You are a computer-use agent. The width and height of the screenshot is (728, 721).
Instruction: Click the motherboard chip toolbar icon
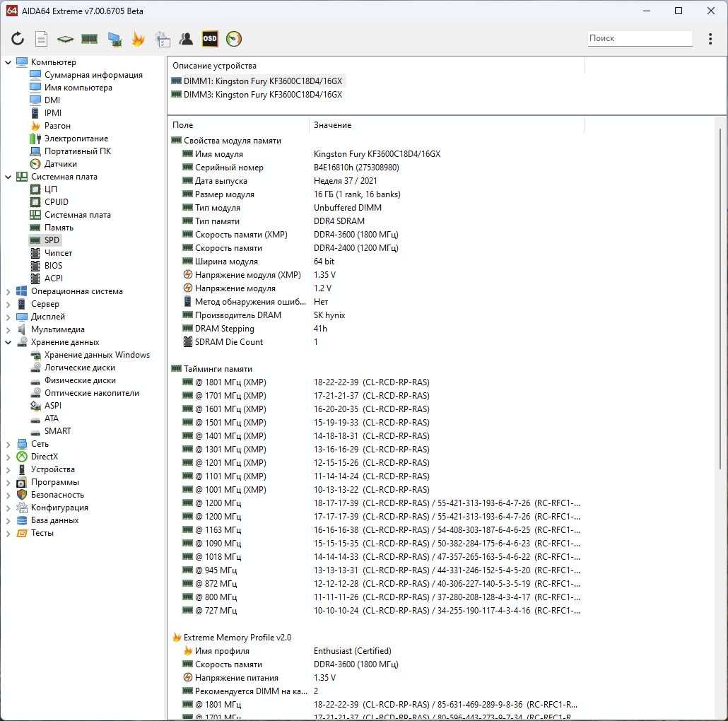[x=65, y=39]
